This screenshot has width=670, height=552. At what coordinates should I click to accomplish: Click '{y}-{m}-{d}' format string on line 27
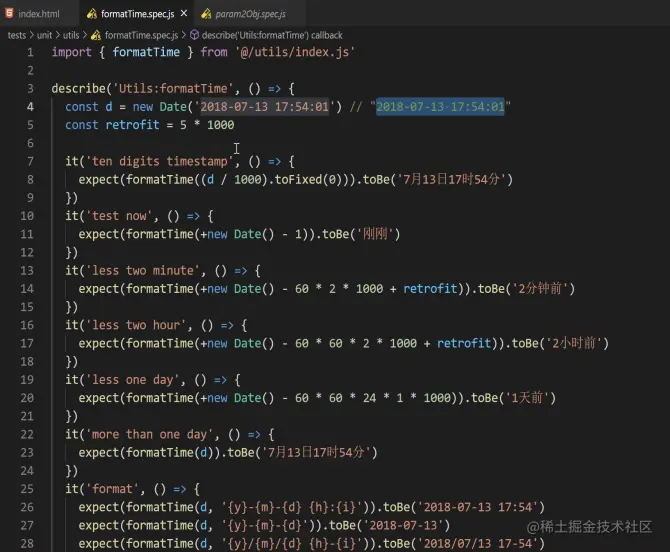[264, 526]
